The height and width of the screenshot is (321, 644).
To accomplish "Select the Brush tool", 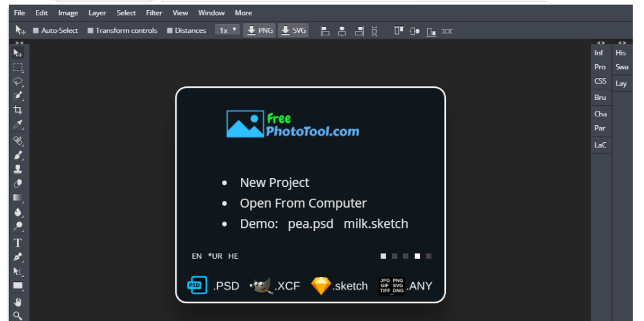I will (18, 155).
